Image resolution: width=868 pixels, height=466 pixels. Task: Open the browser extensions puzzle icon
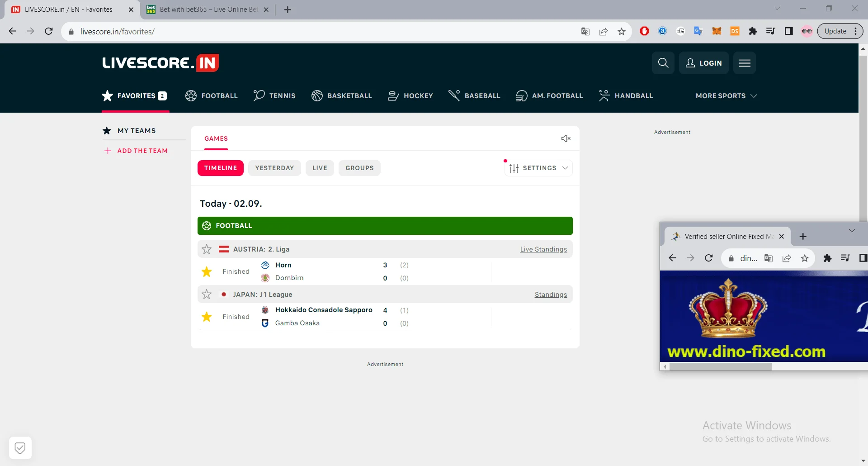click(753, 31)
